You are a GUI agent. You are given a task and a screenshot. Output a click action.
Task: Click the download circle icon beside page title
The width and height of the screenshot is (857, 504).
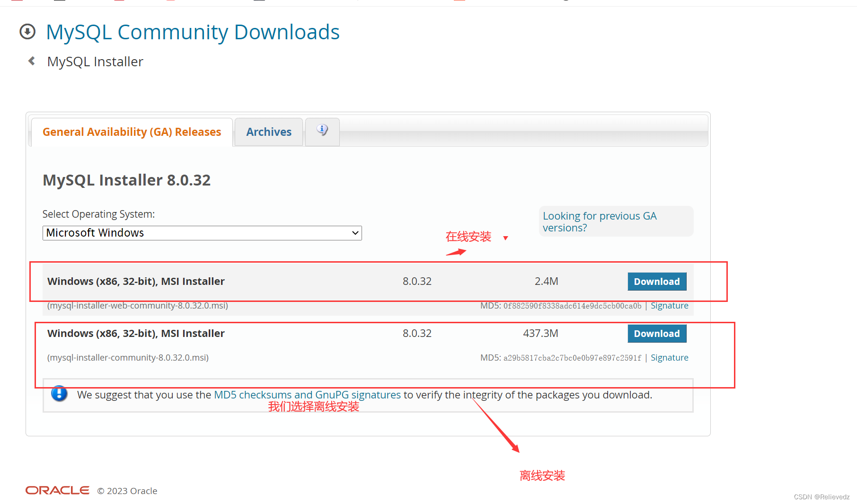pyautogui.click(x=27, y=32)
